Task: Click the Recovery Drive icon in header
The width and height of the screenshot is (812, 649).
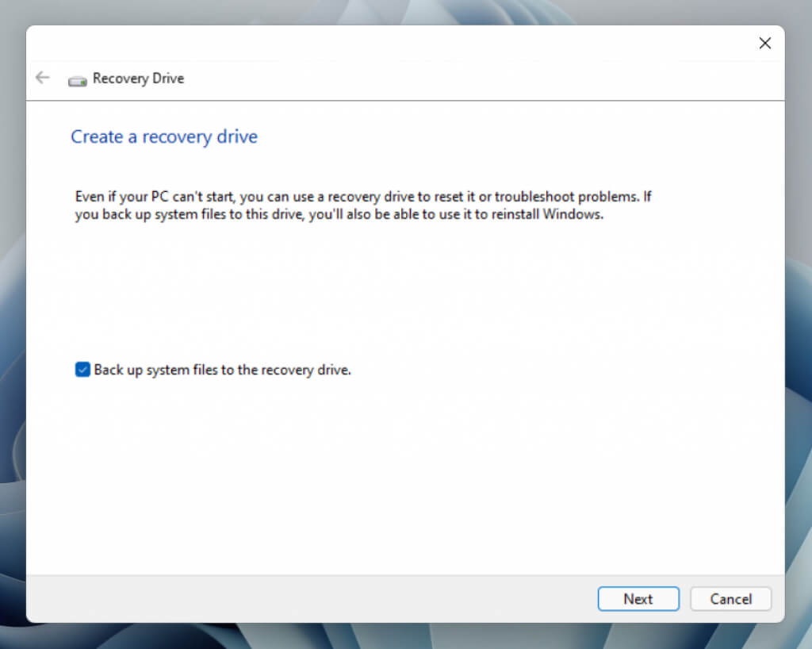Action: click(78, 81)
